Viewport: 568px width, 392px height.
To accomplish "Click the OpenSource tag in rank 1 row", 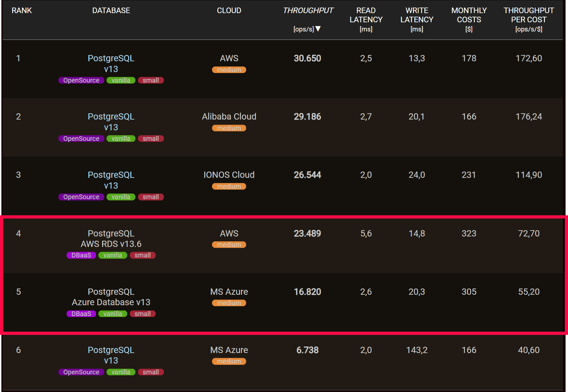I will point(81,80).
